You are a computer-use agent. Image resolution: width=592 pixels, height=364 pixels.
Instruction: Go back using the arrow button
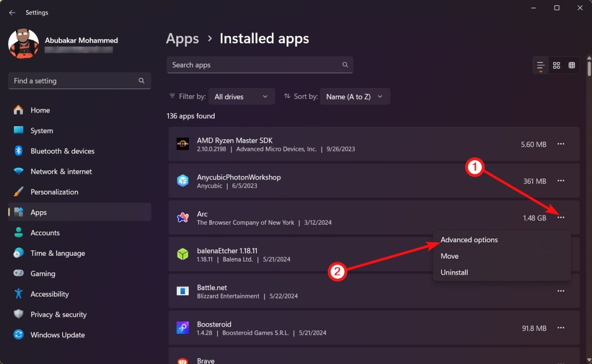12,12
